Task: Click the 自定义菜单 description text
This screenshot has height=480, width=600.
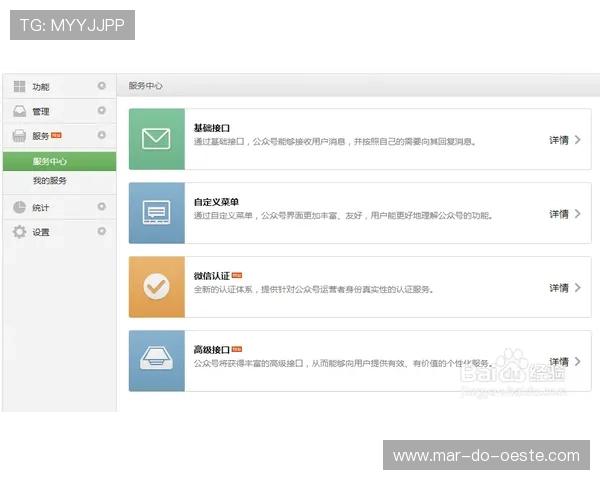Action: pyautogui.click(x=343, y=216)
